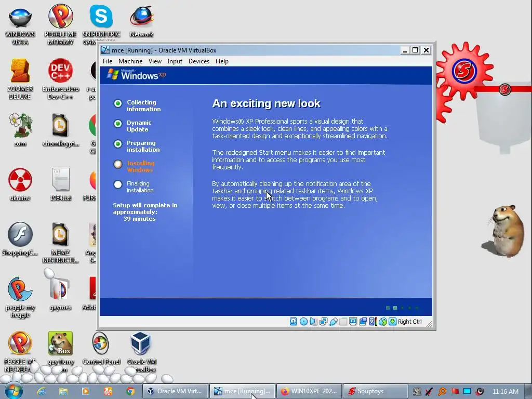This screenshot has width=532, height=399.
Task: Click the 'An exciting new look' heading
Action: pyautogui.click(x=267, y=103)
